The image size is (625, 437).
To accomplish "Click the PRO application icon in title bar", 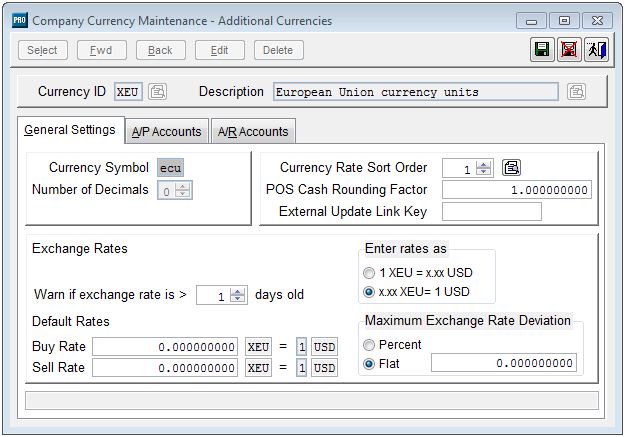I will (x=20, y=20).
